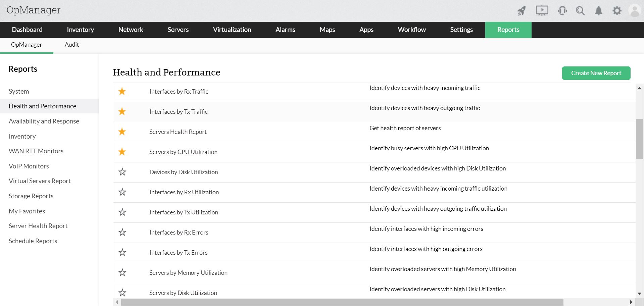Open the search magnifier icon
Viewport: 644px width, 306px height.
pyautogui.click(x=580, y=11)
